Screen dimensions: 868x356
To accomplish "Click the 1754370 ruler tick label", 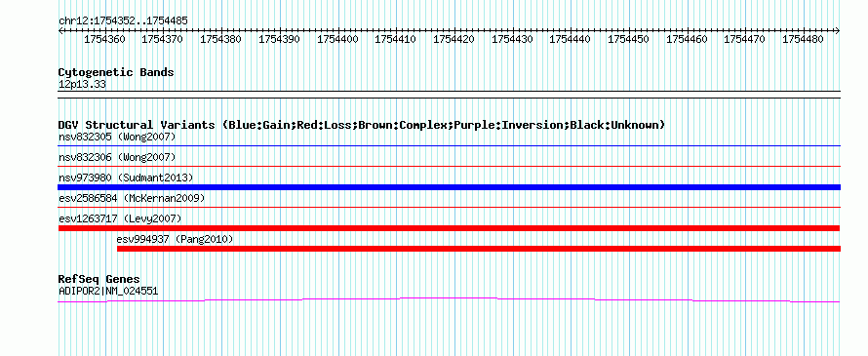I will (x=163, y=40).
